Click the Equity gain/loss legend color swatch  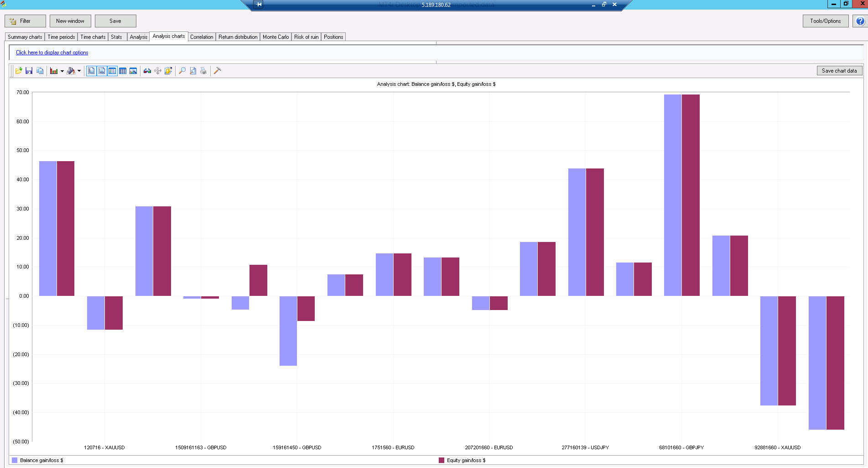tap(442, 460)
